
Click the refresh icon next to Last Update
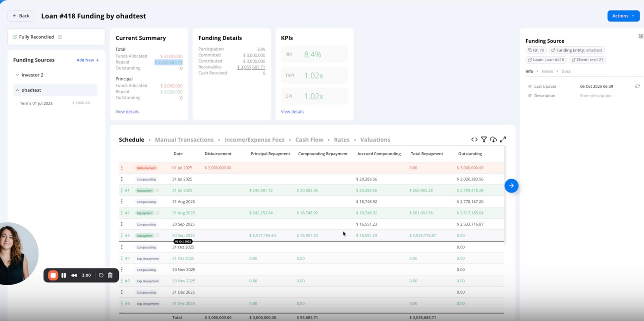tap(638, 86)
